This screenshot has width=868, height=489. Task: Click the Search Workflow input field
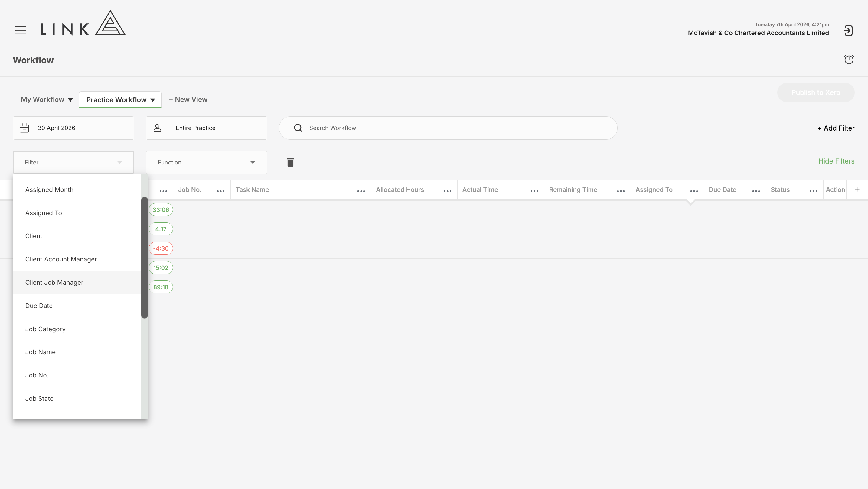pyautogui.click(x=448, y=128)
